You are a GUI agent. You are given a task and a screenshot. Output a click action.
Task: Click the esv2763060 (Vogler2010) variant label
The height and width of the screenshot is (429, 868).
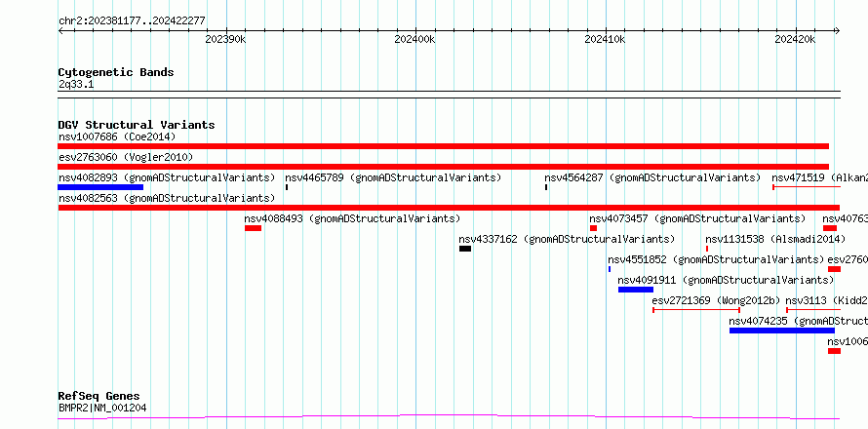[126, 157]
